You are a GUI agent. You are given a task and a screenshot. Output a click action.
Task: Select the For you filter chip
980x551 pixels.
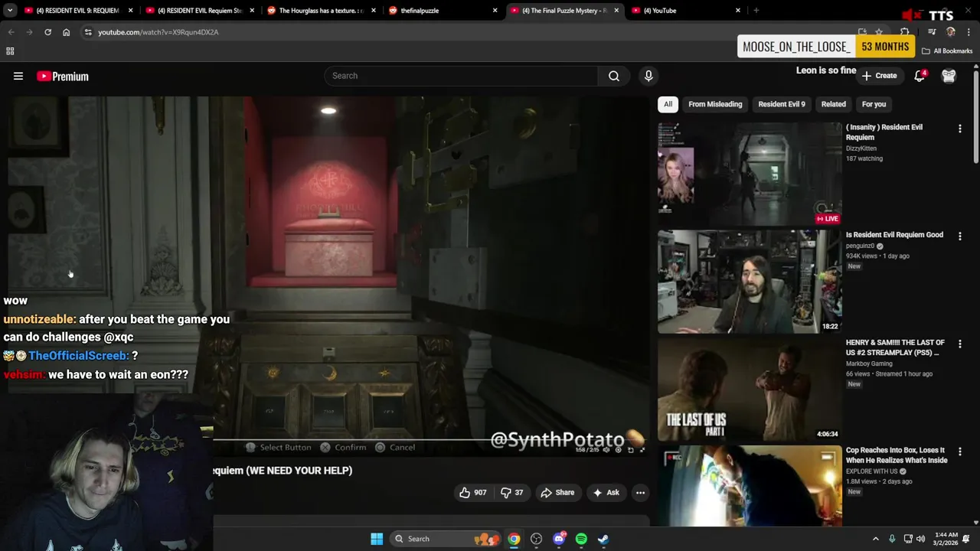[x=874, y=104]
